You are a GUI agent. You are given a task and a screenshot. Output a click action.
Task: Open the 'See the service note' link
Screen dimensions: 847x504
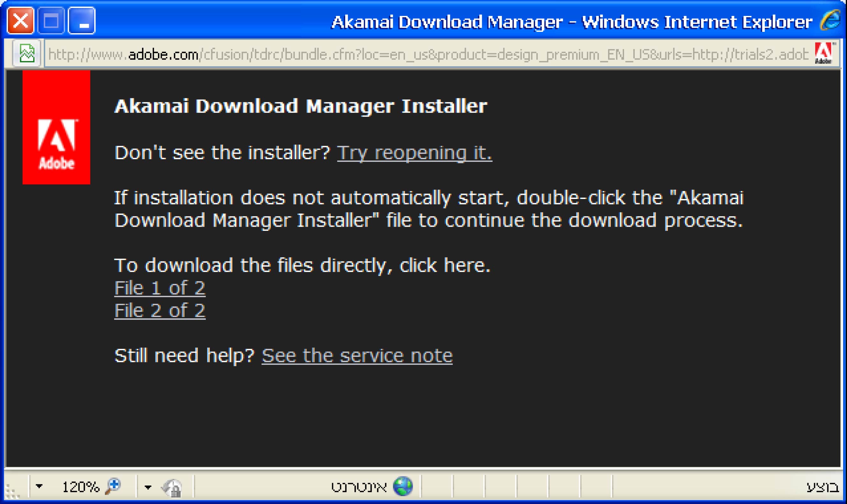pyautogui.click(x=357, y=356)
